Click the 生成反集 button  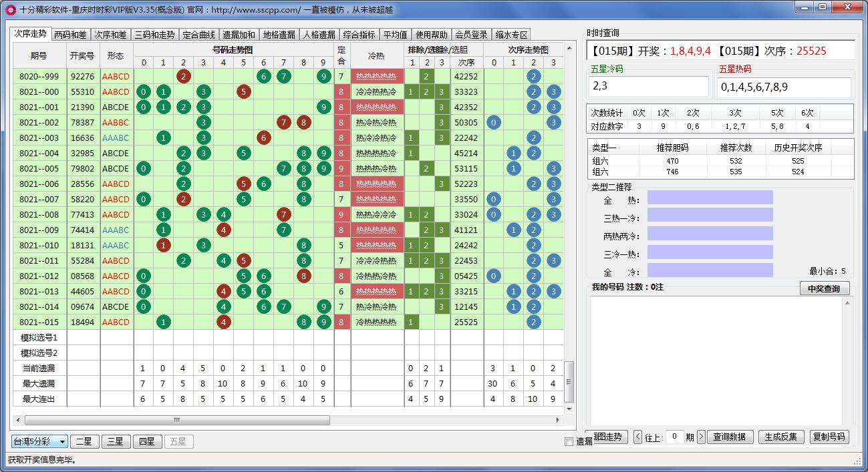point(780,437)
